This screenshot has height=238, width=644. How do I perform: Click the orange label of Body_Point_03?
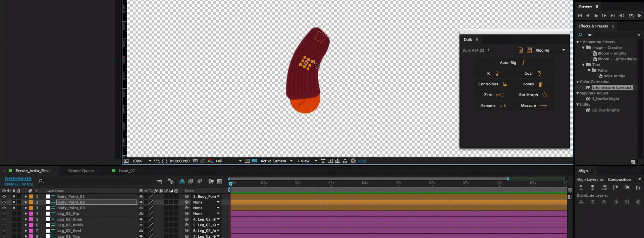click(x=31, y=208)
